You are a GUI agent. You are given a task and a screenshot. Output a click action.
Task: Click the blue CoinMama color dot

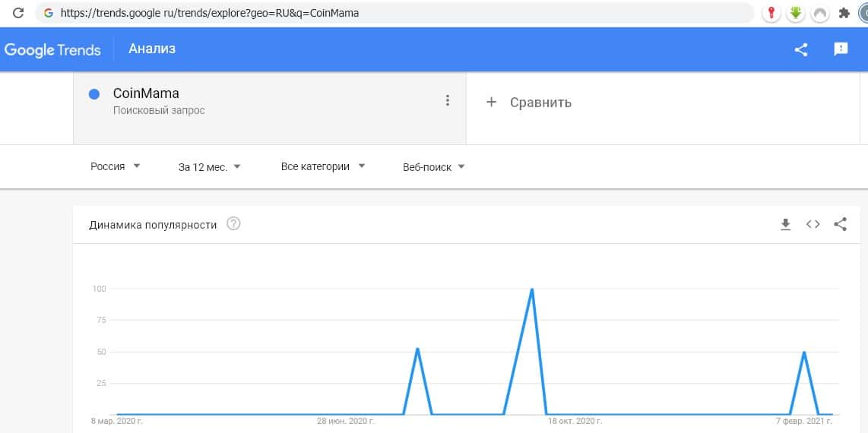[94, 94]
